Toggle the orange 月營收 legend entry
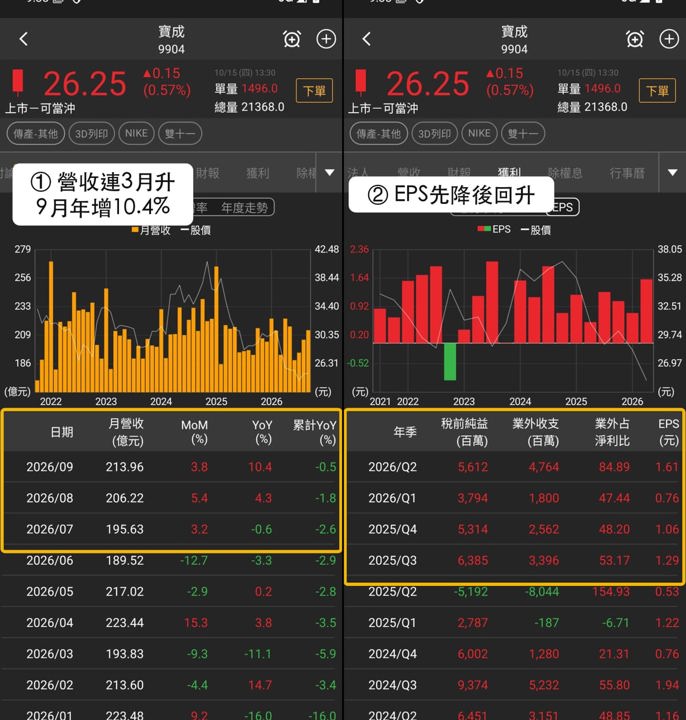Image resolution: width=686 pixels, height=720 pixels. click(x=151, y=230)
